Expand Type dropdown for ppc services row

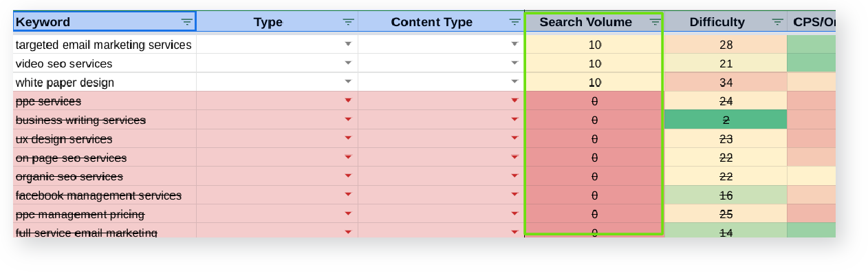(x=348, y=100)
